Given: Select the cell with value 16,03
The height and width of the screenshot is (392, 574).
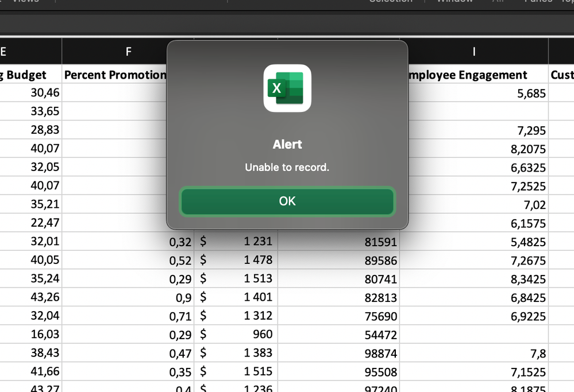Looking at the screenshot, I should (x=31, y=334).
